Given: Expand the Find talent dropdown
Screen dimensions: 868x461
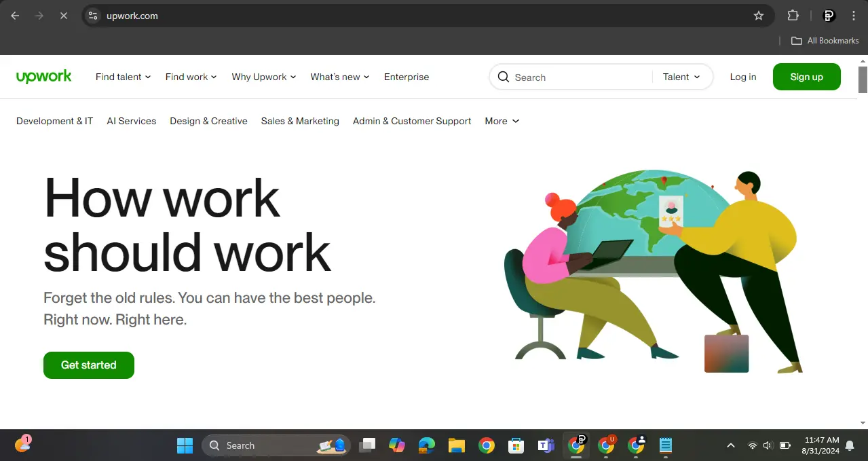Looking at the screenshot, I should click(123, 77).
